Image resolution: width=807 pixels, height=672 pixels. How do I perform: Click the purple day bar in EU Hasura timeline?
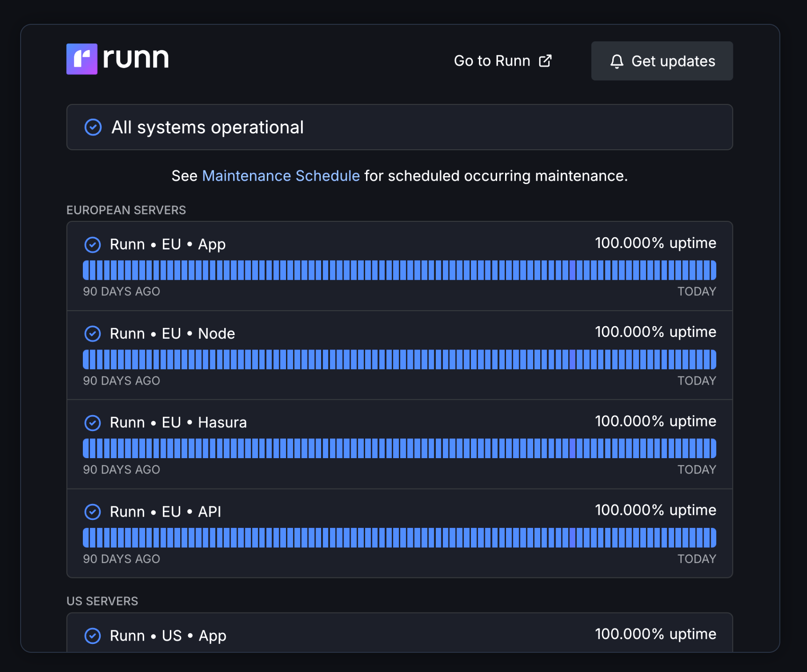(x=572, y=448)
